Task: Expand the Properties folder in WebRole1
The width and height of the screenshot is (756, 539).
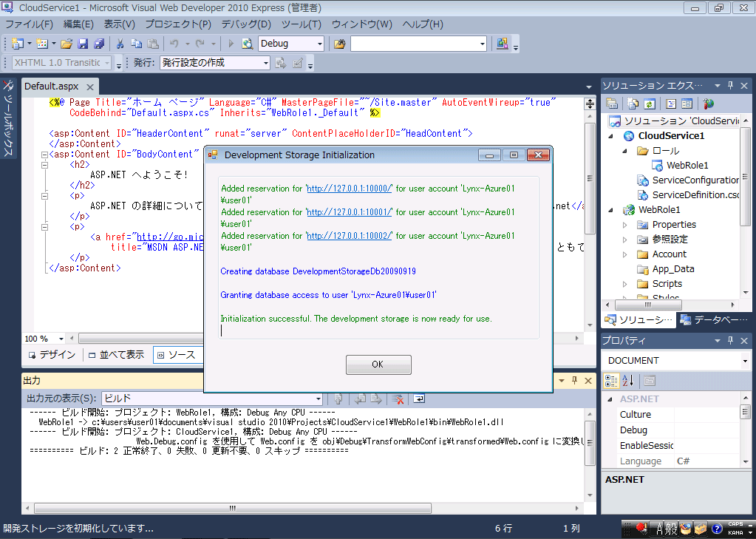Action: pyautogui.click(x=625, y=225)
